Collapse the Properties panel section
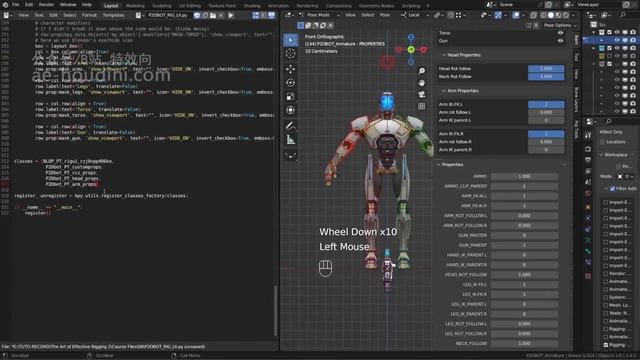Image resolution: width=640 pixels, height=360 pixels. tap(439, 164)
